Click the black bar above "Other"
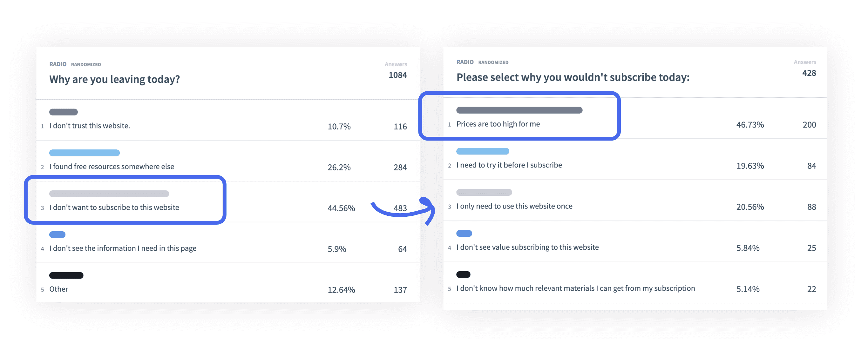The width and height of the screenshot is (868, 356). point(66,275)
